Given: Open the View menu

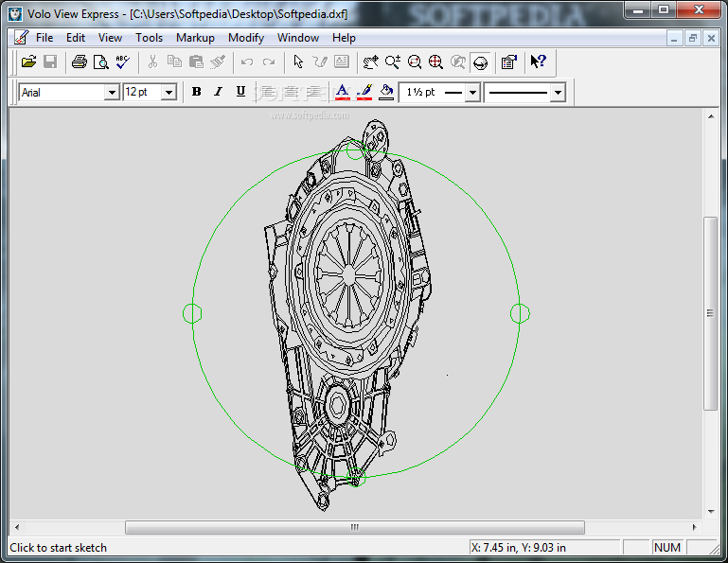Looking at the screenshot, I should coord(110,38).
